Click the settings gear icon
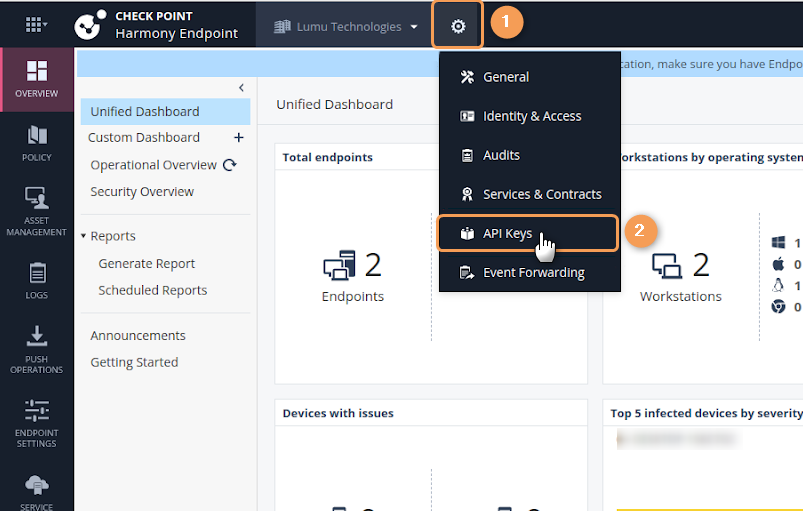The image size is (803, 511). (458, 26)
